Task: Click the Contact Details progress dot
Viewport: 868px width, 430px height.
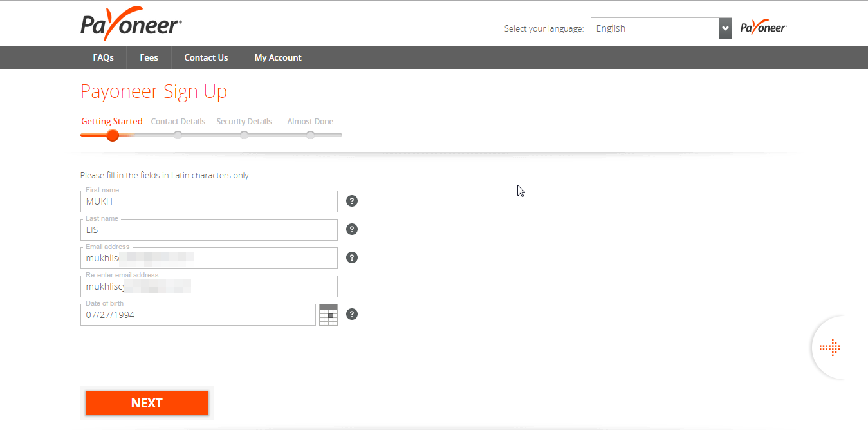Action: [178, 135]
